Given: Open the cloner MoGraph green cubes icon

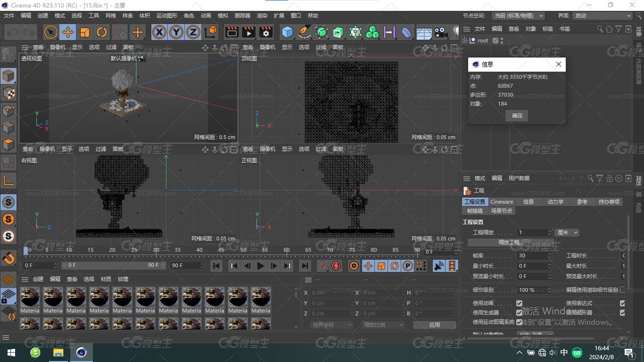Looking at the screenshot, I should pyautogui.click(x=372, y=32).
